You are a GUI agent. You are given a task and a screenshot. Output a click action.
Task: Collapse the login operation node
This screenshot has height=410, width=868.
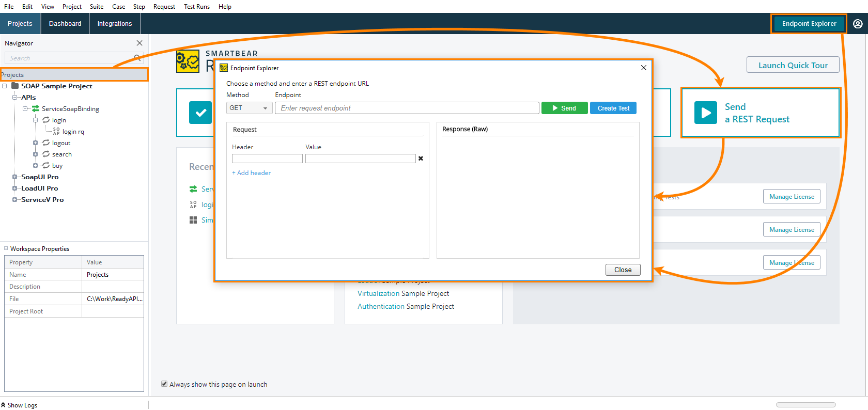(36, 120)
